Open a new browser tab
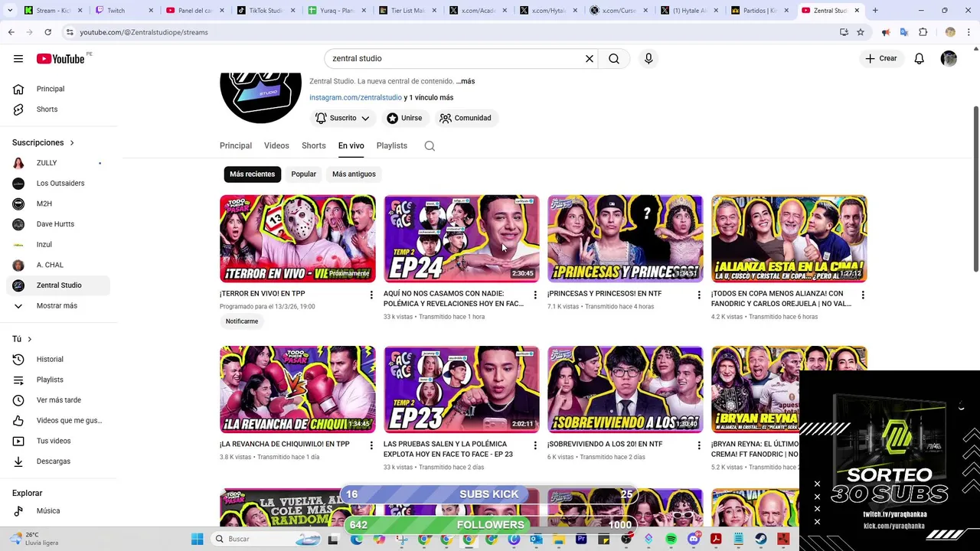Screen dimensions: 980x551 [875, 11]
